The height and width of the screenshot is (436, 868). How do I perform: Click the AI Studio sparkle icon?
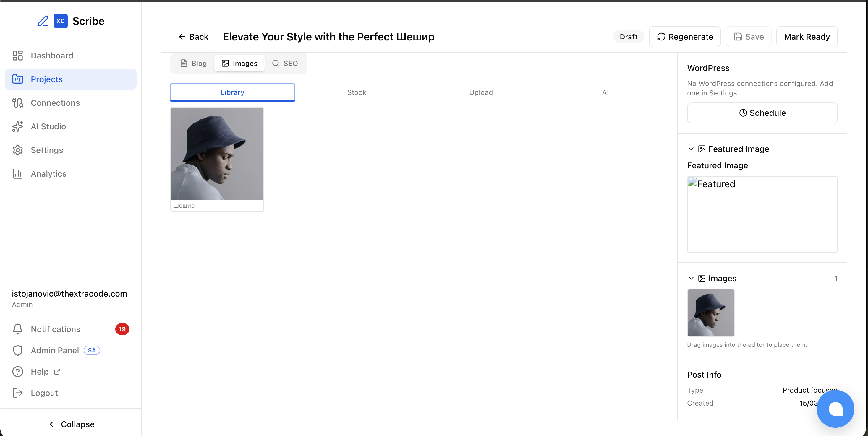pos(17,127)
